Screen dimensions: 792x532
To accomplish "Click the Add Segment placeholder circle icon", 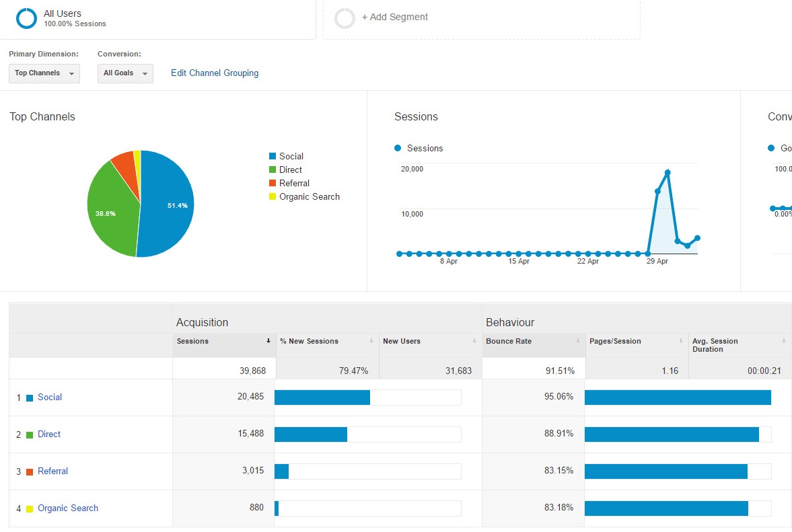I will point(345,18).
